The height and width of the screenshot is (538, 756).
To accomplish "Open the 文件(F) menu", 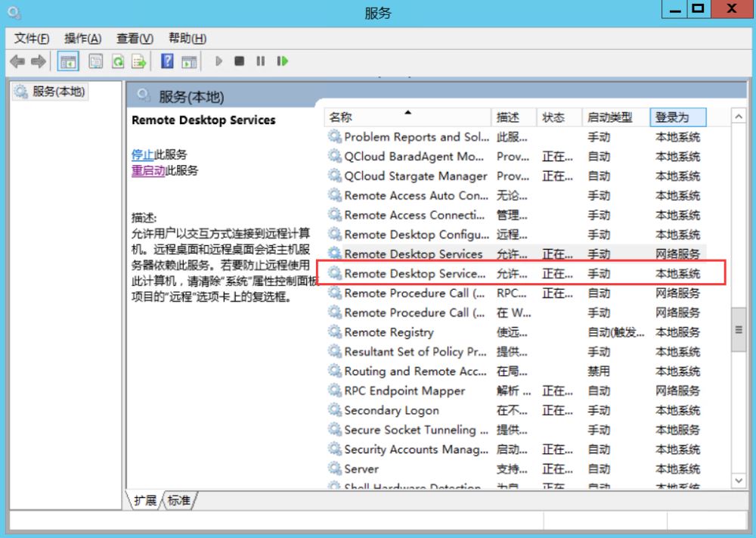I will point(31,38).
